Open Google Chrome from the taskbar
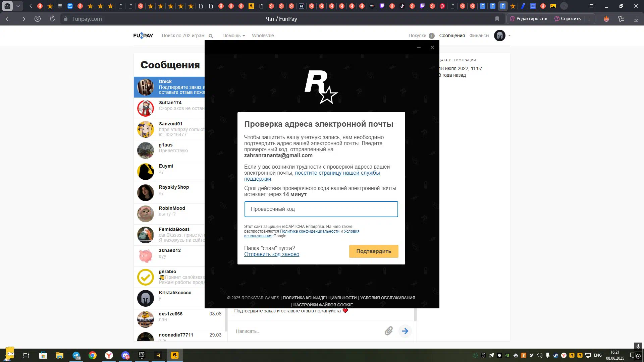 point(93,355)
